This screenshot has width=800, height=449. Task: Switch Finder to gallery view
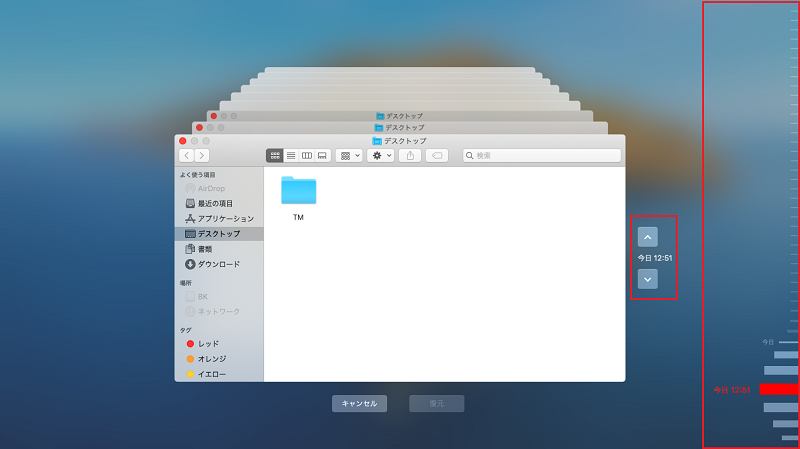(x=322, y=156)
